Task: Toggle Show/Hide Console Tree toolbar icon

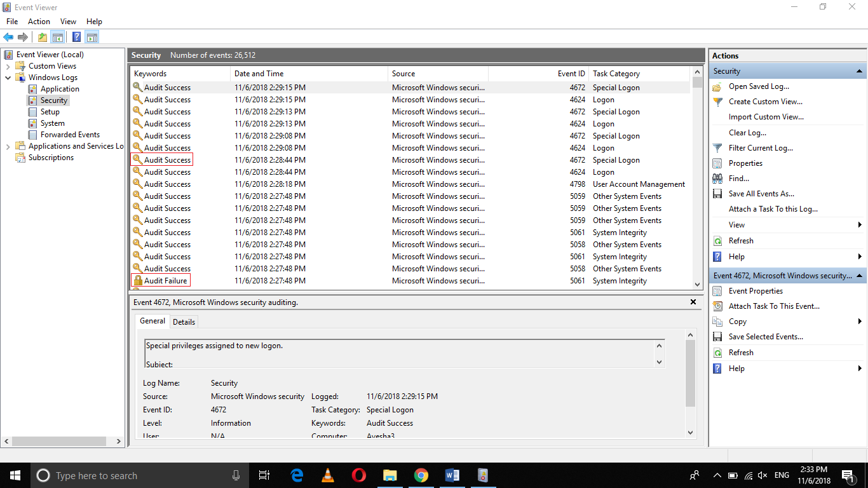Action: tap(57, 37)
